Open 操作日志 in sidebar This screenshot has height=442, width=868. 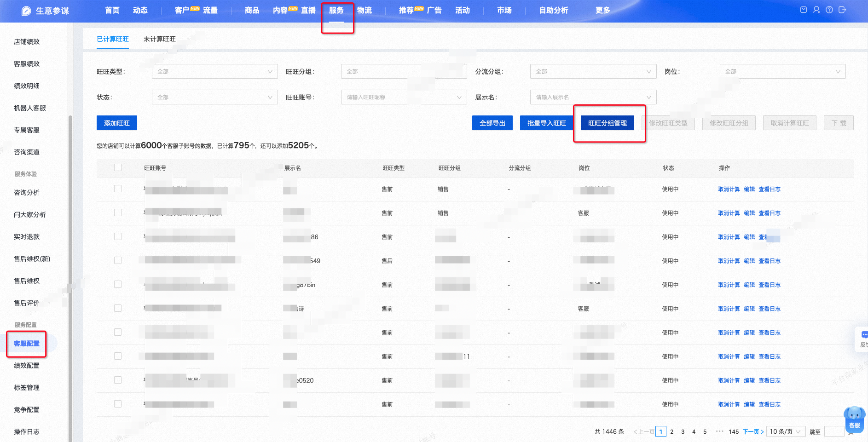coord(27,432)
